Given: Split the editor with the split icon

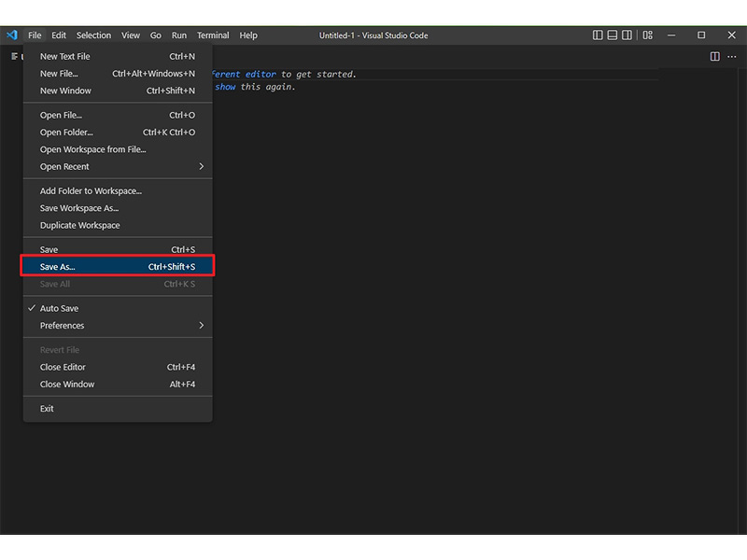Looking at the screenshot, I should (x=714, y=56).
